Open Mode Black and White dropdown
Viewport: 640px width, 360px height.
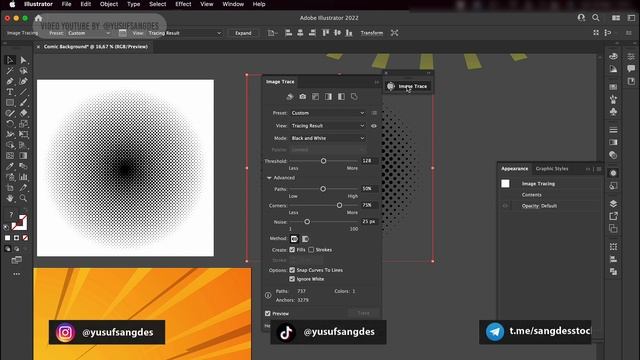(328, 138)
